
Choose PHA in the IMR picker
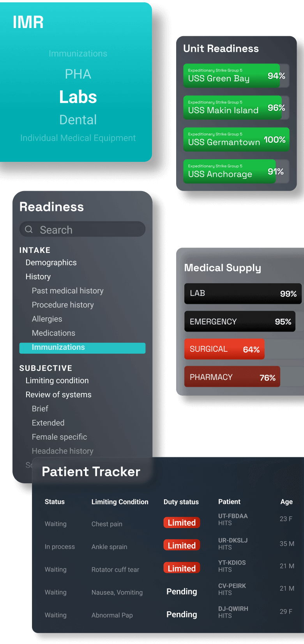[x=78, y=74]
